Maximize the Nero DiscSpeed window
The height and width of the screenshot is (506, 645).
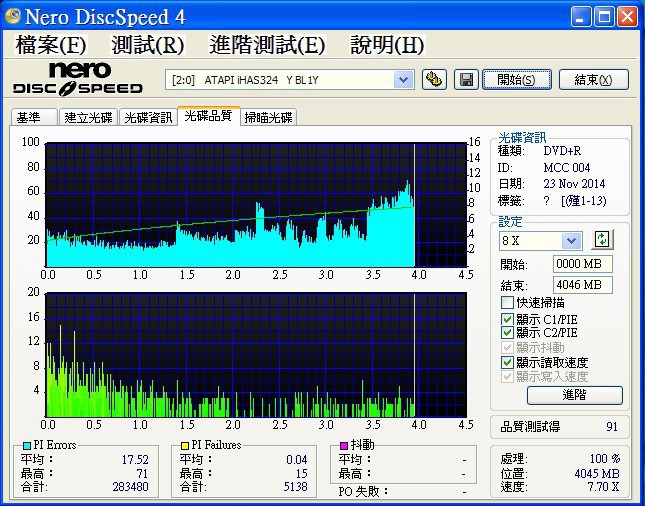(x=604, y=17)
